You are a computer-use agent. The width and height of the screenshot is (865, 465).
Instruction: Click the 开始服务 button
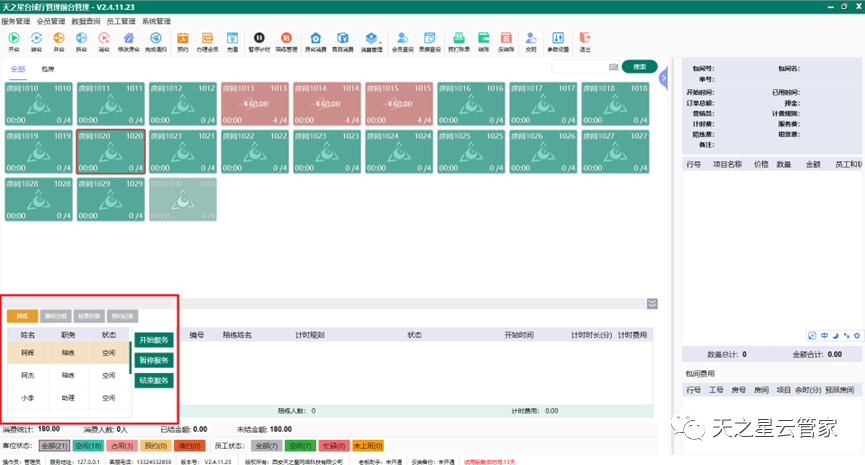click(x=154, y=341)
